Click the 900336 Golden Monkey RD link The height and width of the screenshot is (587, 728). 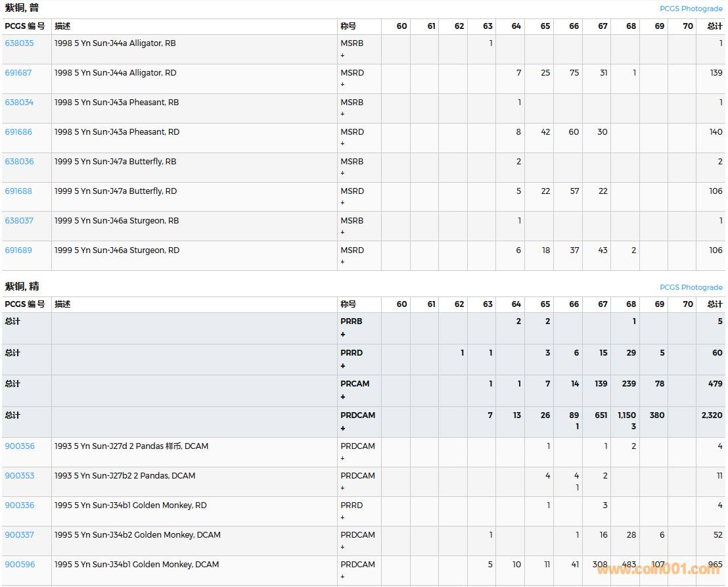20,505
